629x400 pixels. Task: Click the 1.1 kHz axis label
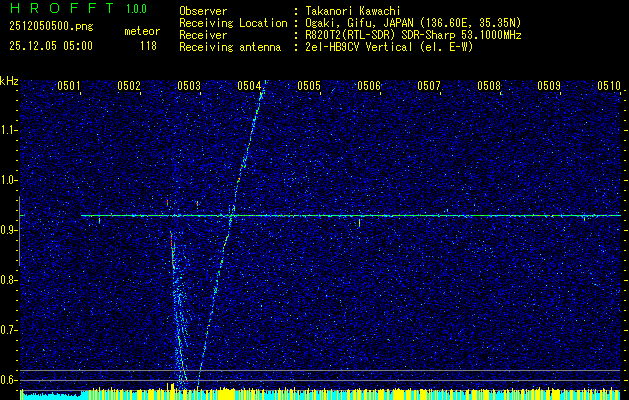tap(8, 130)
